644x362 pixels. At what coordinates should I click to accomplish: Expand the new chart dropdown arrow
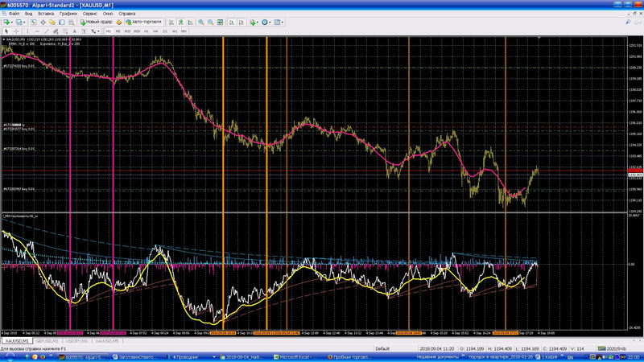[x=13, y=23]
